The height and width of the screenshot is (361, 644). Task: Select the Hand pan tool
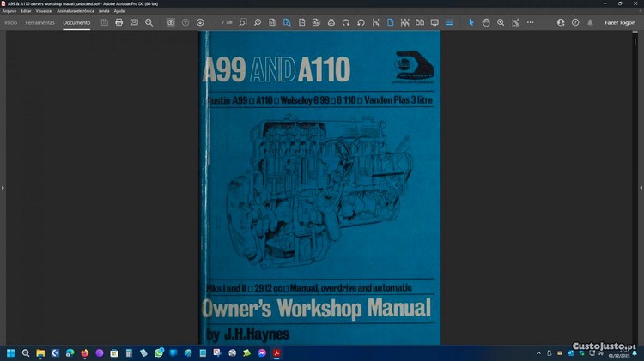pos(486,22)
